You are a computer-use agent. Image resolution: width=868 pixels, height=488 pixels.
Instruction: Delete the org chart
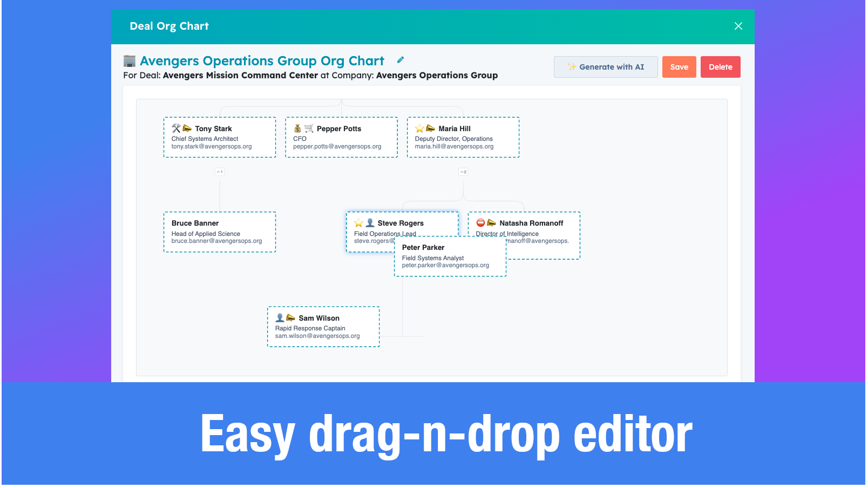tap(720, 67)
